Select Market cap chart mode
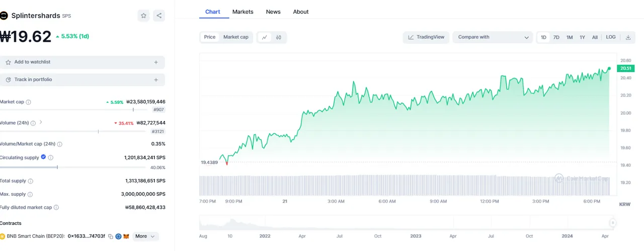Screen dimensions: 644x251 click(x=236, y=37)
